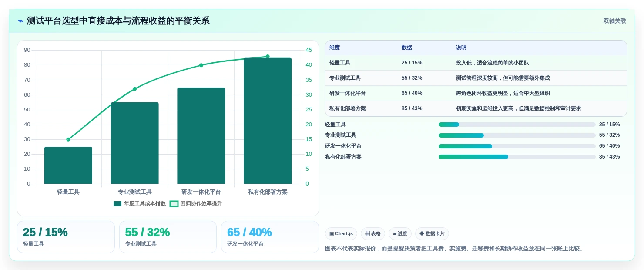Viewport: 644px width, 270px height.
Task: Open the 55 / 32% 专业测试工具 data card
Action: pos(168,237)
